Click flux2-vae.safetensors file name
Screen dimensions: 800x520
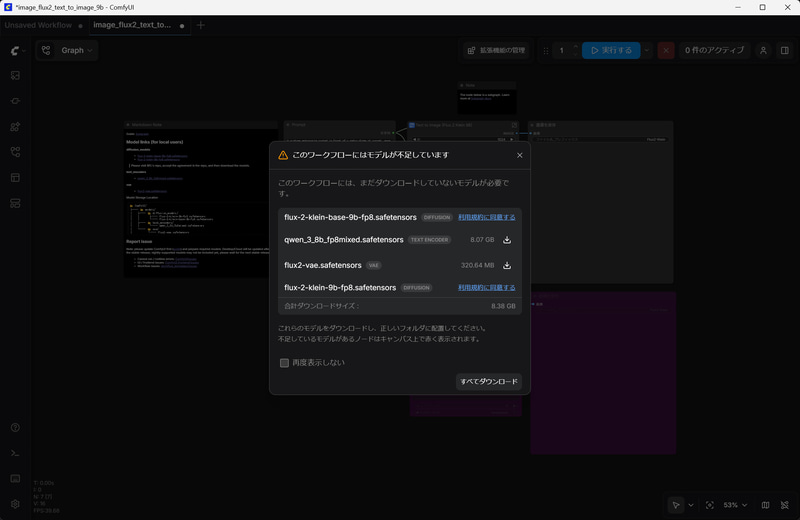click(322, 265)
